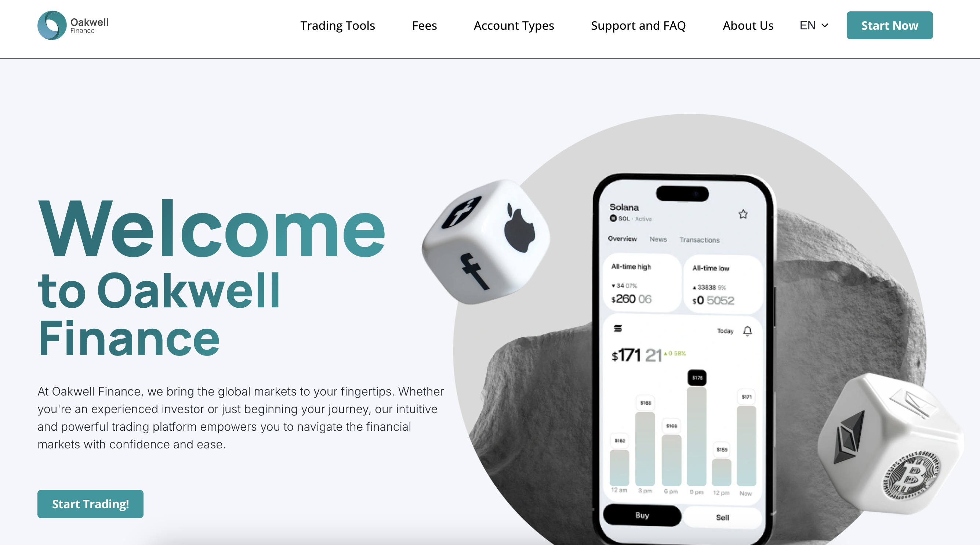Open the Trading Tools dropdown menu

pyautogui.click(x=337, y=25)
